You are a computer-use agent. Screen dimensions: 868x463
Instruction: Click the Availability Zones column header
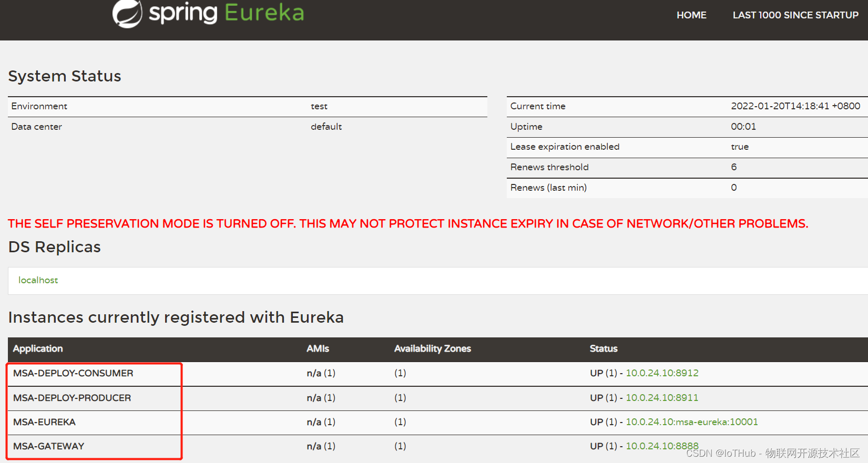point(433,348)
